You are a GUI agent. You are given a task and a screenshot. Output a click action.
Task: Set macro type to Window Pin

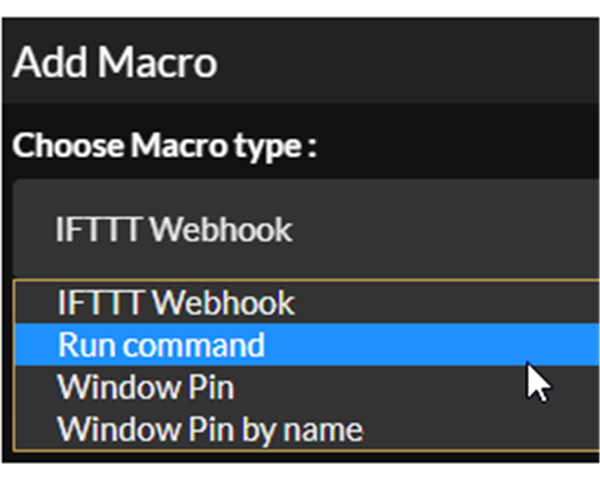click(x=146, y=387)
